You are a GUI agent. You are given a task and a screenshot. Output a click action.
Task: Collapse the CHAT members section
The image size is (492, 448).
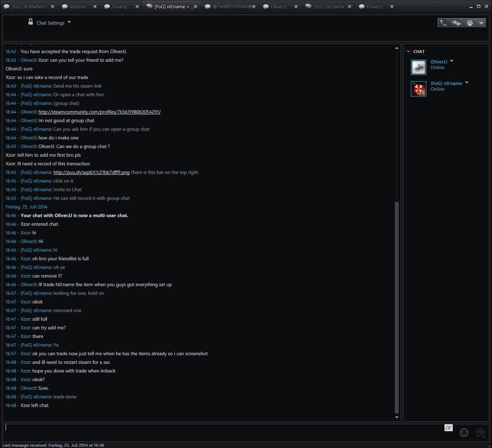point(409,51)
